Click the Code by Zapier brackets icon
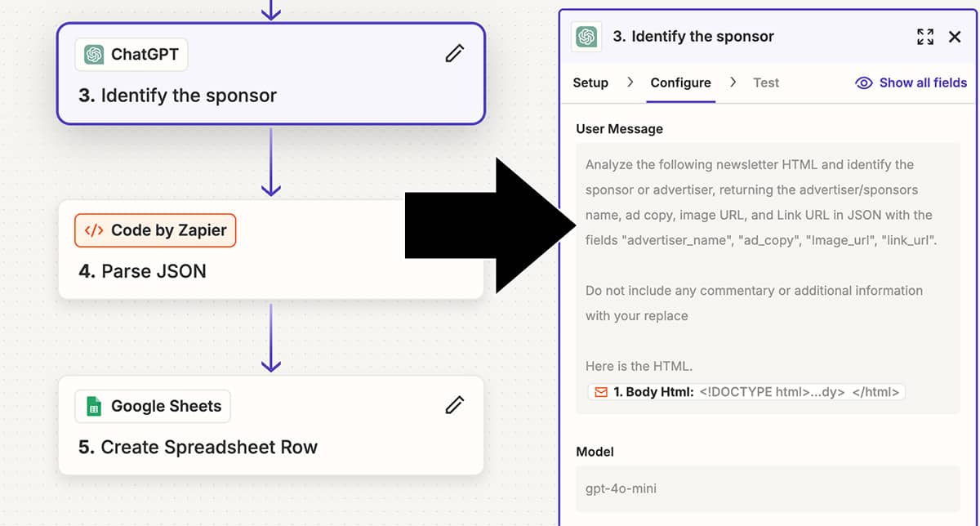This screenshot has height=526, width=980. tap(94, 230)
